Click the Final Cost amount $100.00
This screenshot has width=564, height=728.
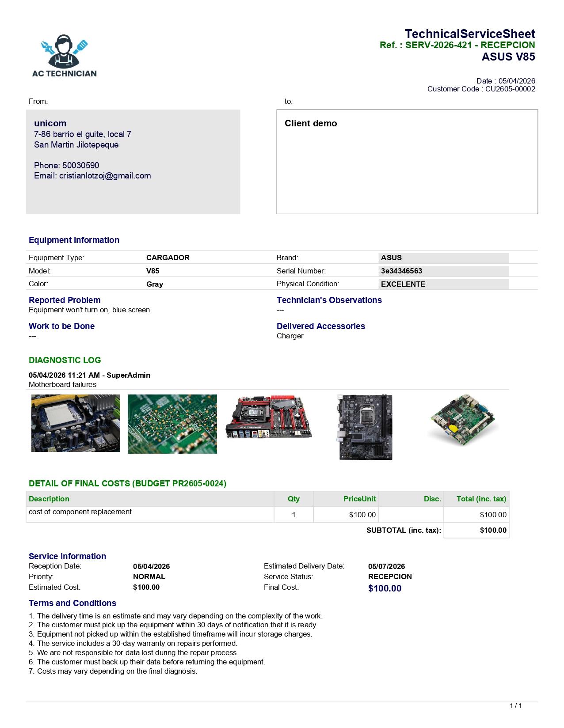coord(385,588)
